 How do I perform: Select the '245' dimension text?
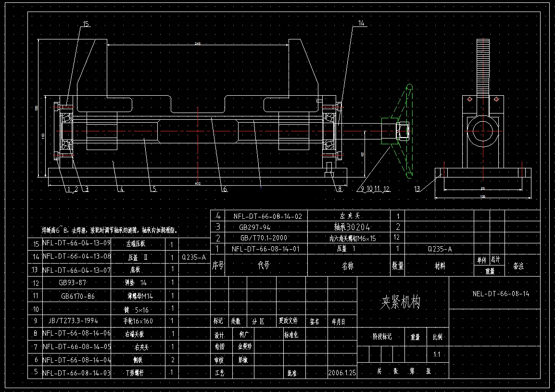pos(198,44)
